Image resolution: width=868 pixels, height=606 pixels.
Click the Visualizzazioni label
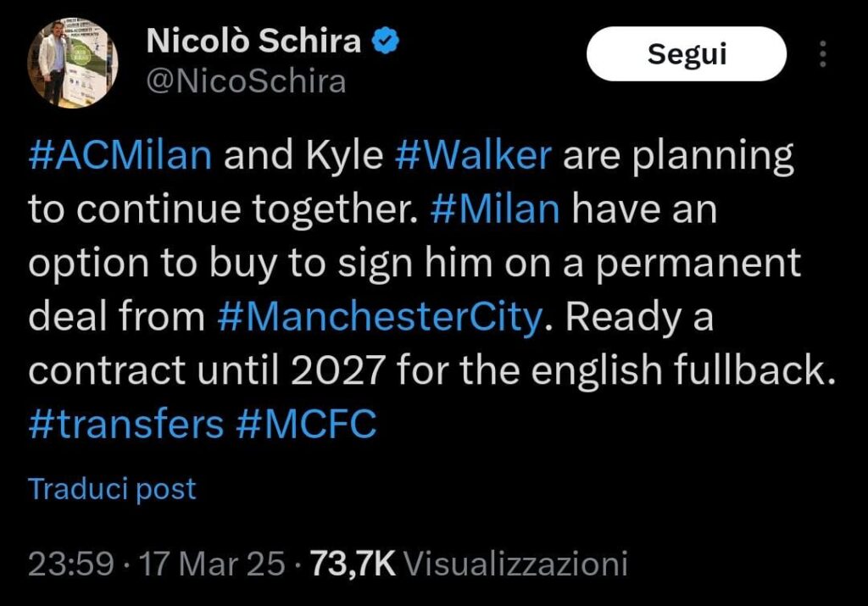(515, 564)
